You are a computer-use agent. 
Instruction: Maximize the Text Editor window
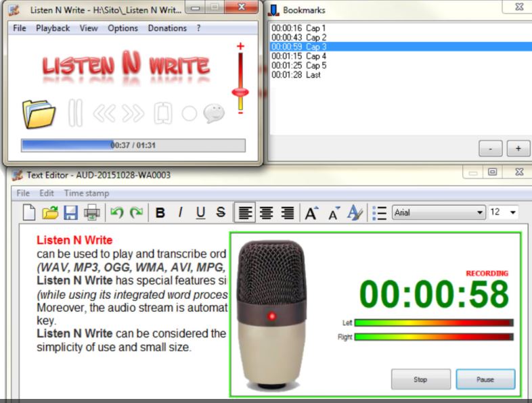(x=493, y=172)
